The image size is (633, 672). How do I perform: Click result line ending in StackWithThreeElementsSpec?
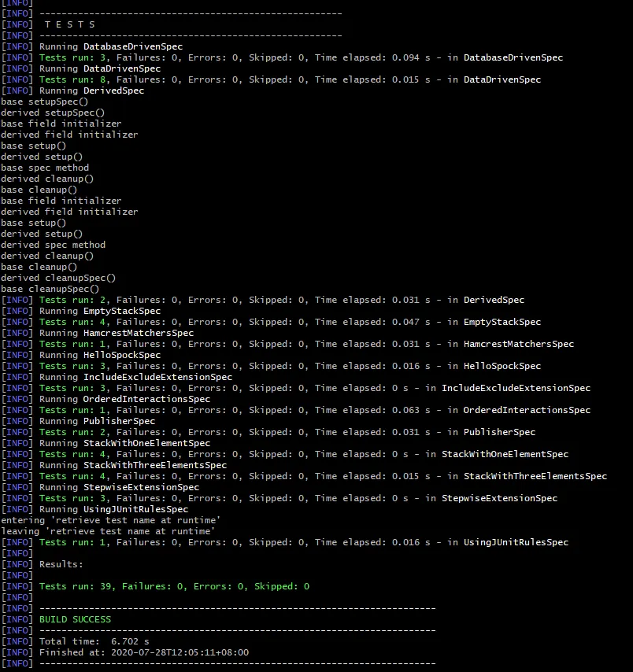tap(305, 477)
